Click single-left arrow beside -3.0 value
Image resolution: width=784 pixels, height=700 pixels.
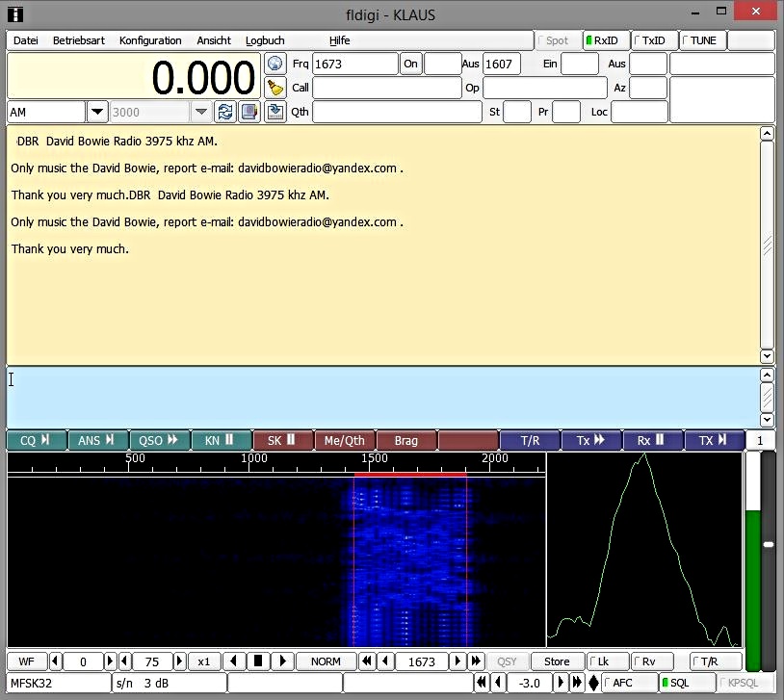pyautogui.click(x=498, y=683)
